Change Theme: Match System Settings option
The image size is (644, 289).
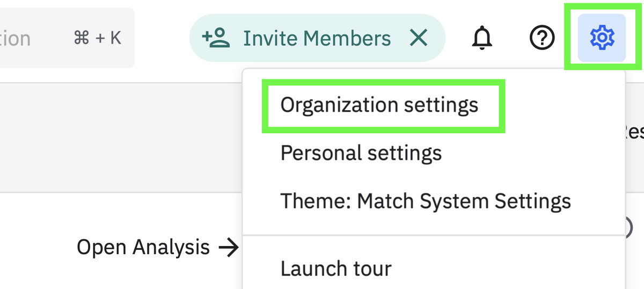point(426,201)
